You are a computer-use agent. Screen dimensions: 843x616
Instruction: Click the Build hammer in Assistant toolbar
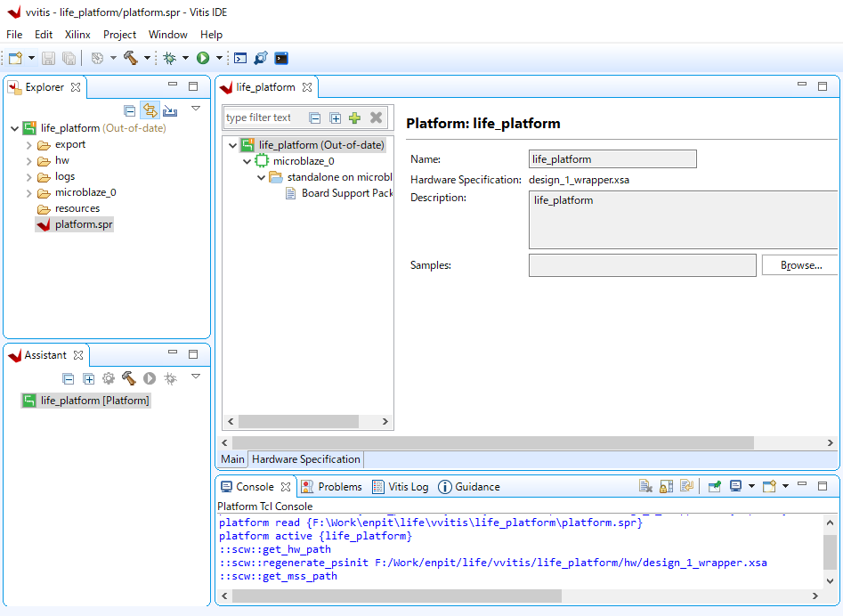[129, 378]
